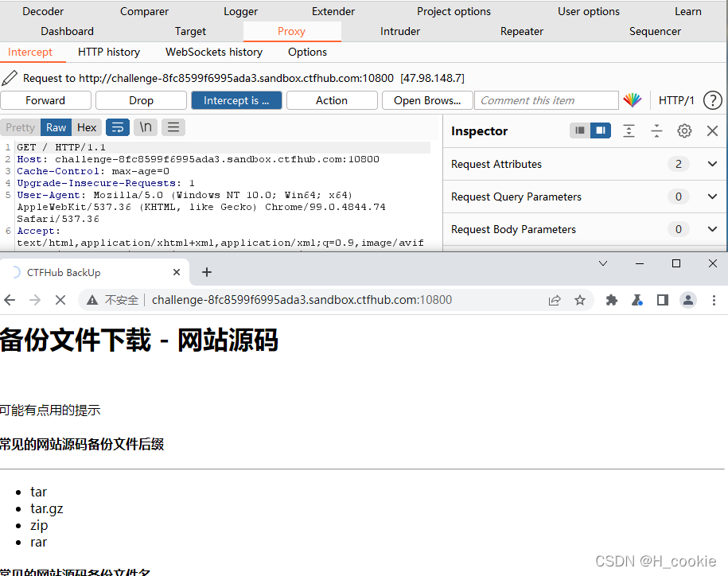Image resolution: width=728 pixels, height=576 pixels.
Task: Minimize the browser window
Action: click(x=640, y=263)
